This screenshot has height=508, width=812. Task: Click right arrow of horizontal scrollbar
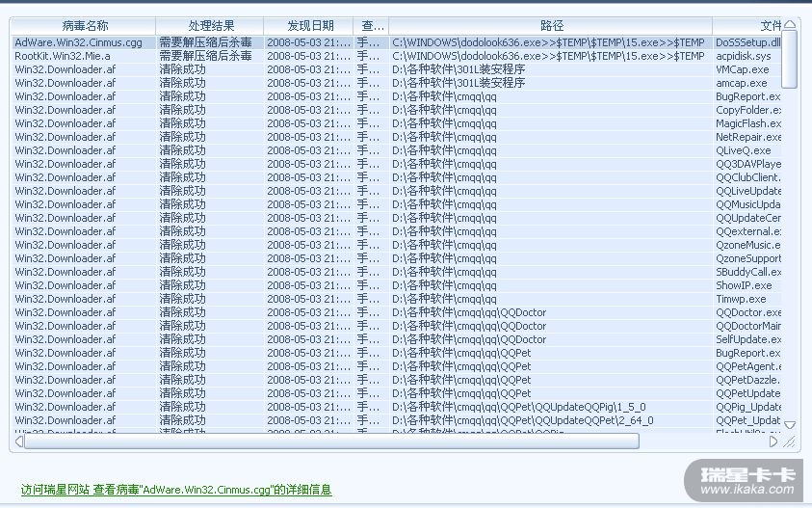click(773, 441)
